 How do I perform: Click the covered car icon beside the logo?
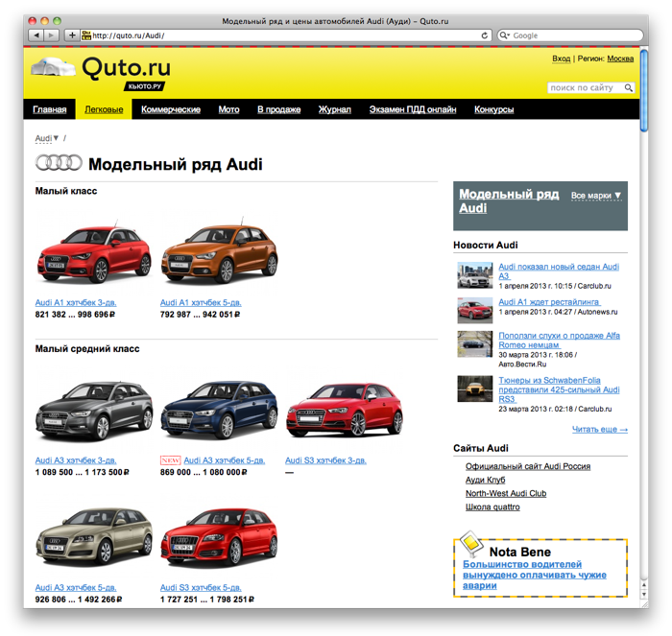pos(53,67)
